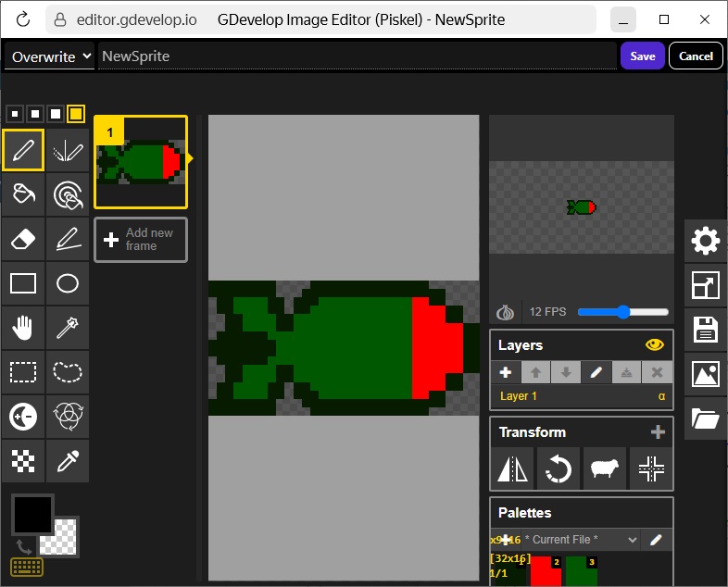Open the Save floppy disk panel
Screen dimensions: 728x587
[705, 330]
